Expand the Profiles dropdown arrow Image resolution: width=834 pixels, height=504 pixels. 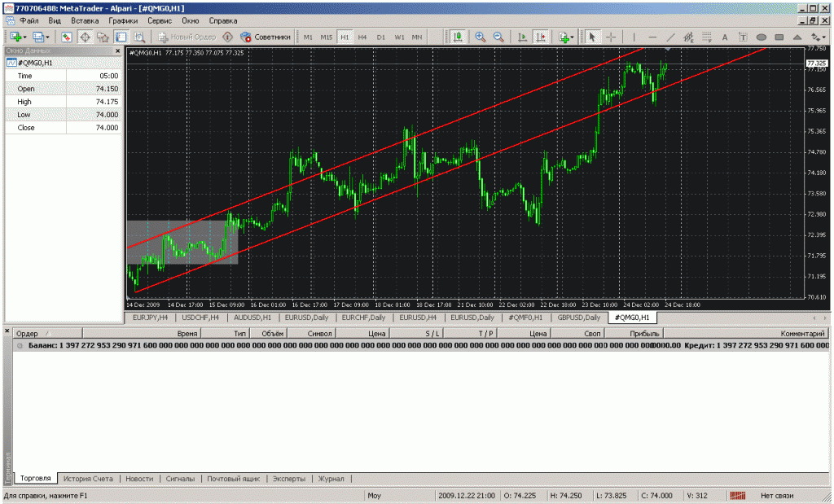coord(47,37)
